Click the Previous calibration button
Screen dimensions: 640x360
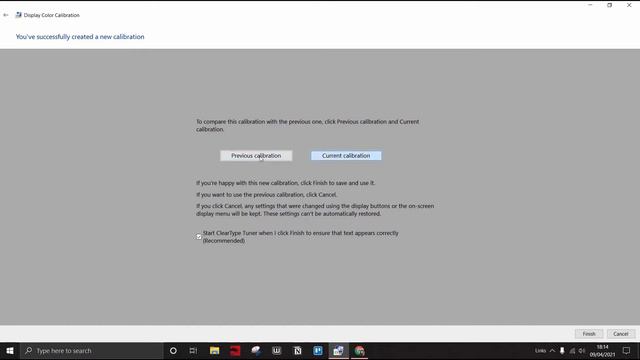point(256,156)
